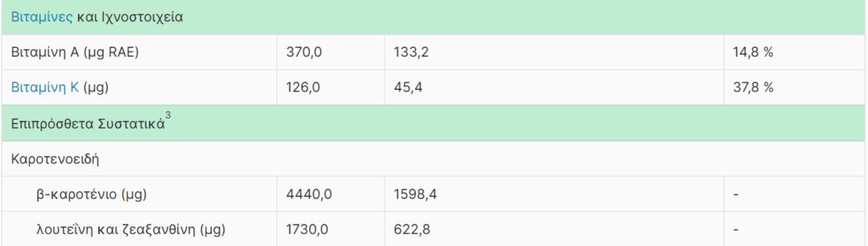Image resolution: width=868 pixels, height=246 pixels.
Task: Click the και Ιχνοστοιχεία header text
Action: 130,17
